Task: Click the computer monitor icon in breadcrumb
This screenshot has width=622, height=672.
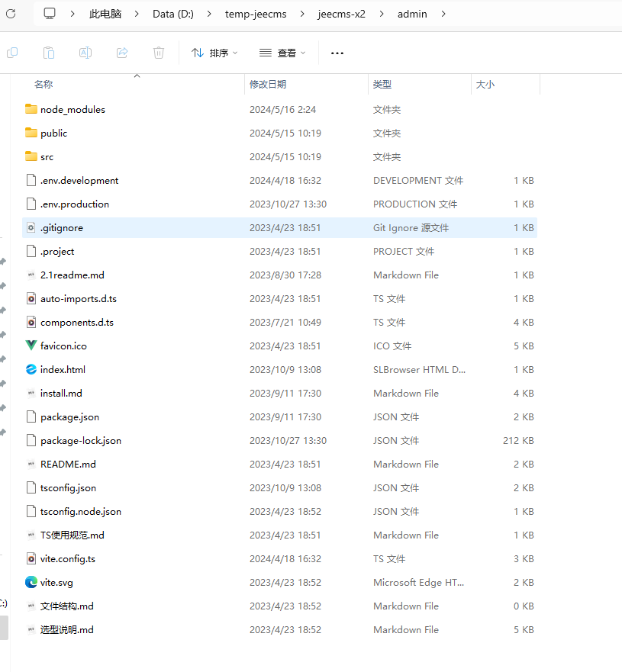Action: point(50,14)
